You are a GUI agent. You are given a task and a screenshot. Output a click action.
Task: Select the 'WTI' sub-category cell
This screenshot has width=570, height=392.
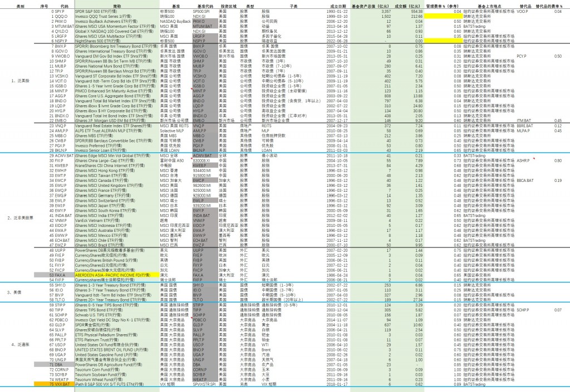click(265, 345)
